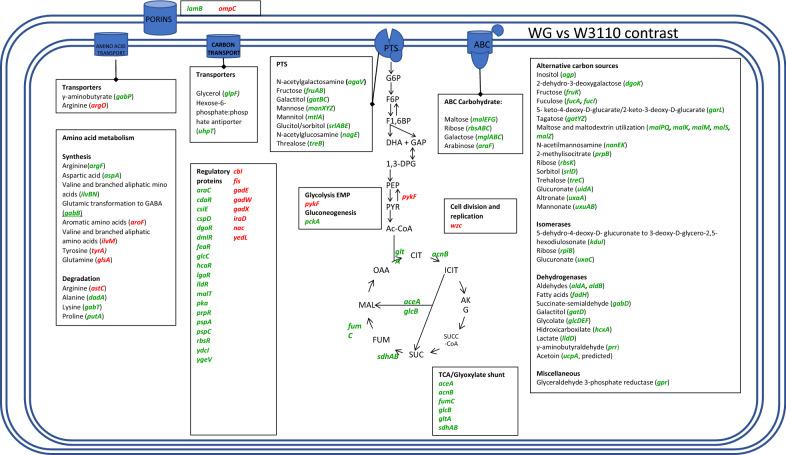Select the OAA node in the TCA cycle

pos(381,270)
